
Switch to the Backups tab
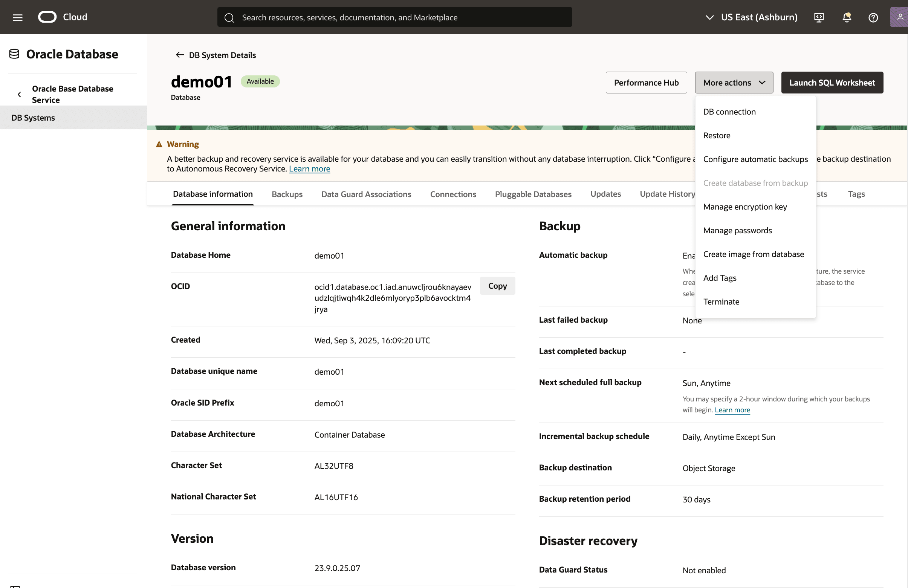(287, 194)
